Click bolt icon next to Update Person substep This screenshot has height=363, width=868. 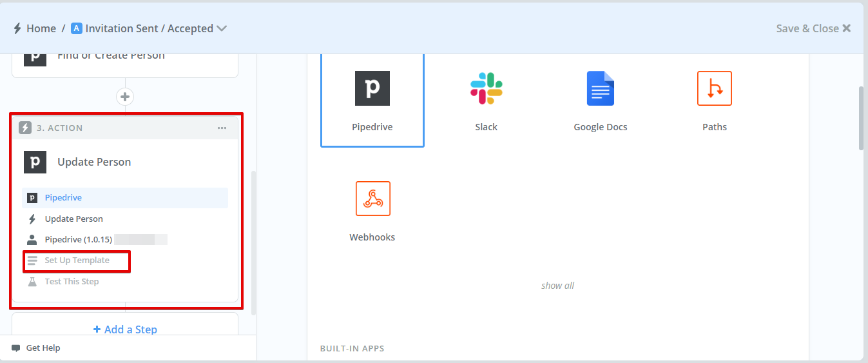32,219
